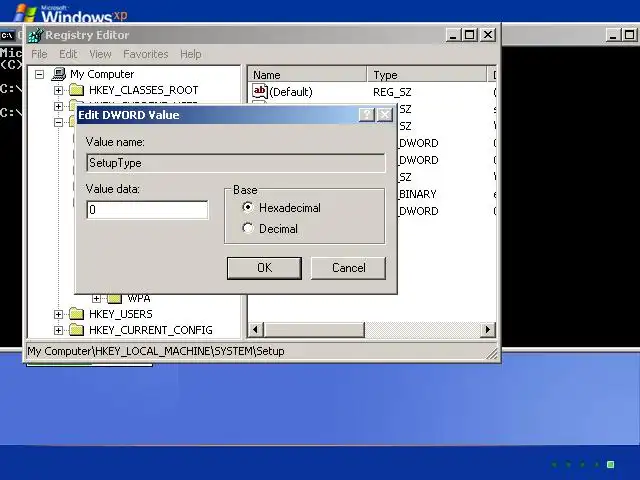Select the HKEY_USERS tree label
Screen dimensions: 640x480
coord(121,314)
